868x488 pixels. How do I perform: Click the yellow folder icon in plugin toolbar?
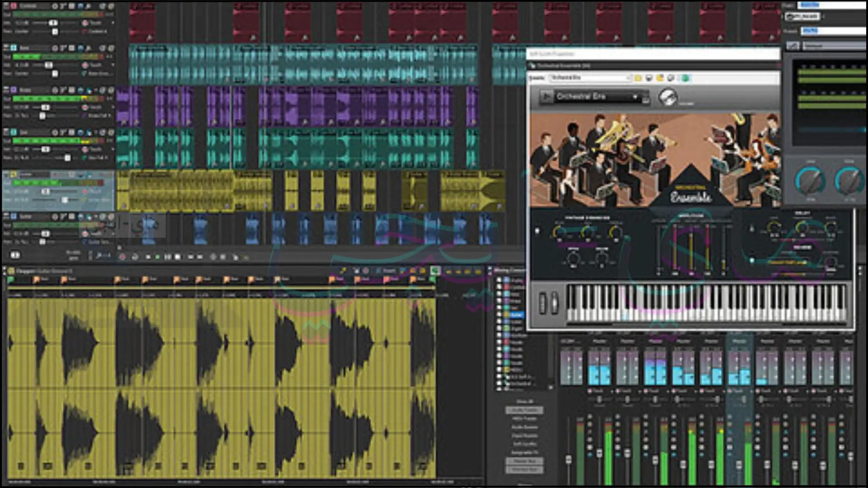click(x=638, y=78)
